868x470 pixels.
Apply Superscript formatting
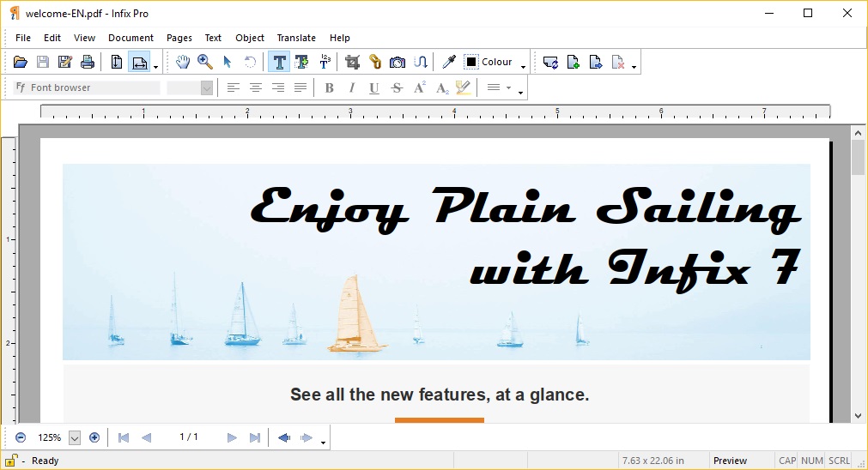coord(419,87)
